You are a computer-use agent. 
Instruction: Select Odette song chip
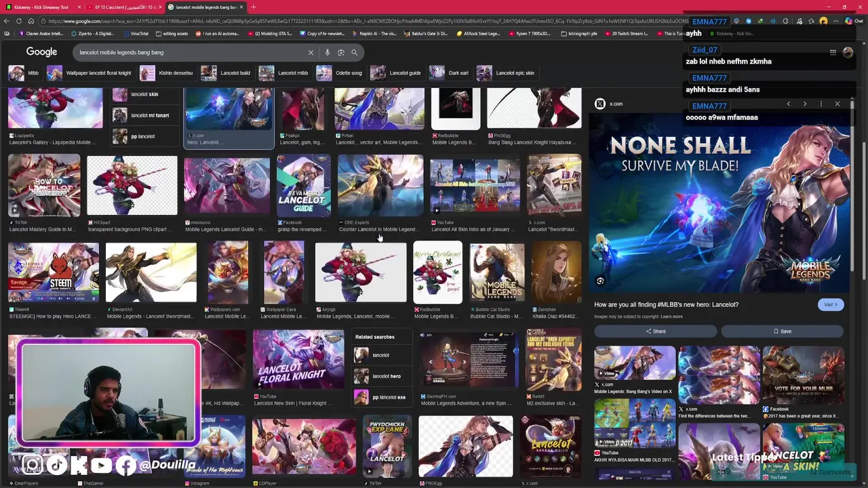340,73
